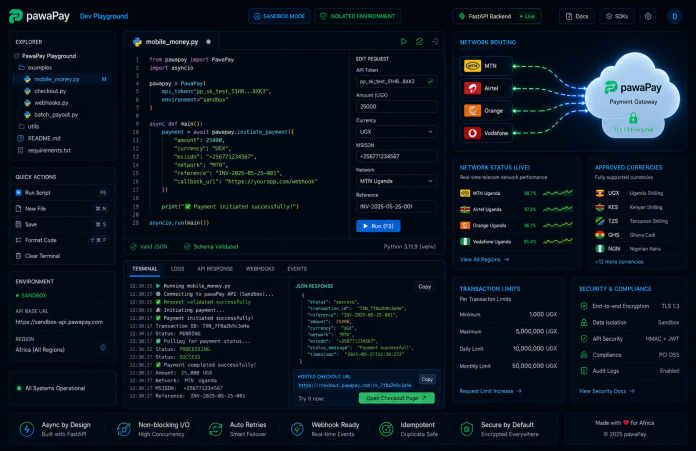Click Save quick action
696x451 pixels.
(x=61, y=225)
